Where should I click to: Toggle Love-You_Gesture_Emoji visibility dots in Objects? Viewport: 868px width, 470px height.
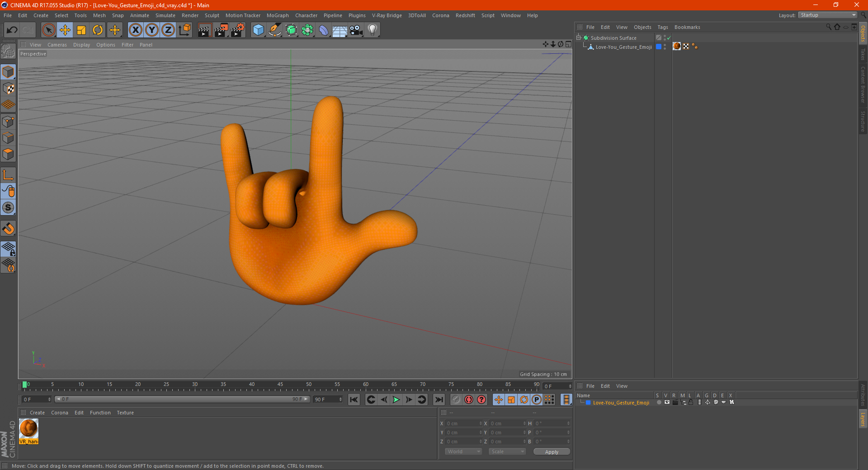(665, 47)
